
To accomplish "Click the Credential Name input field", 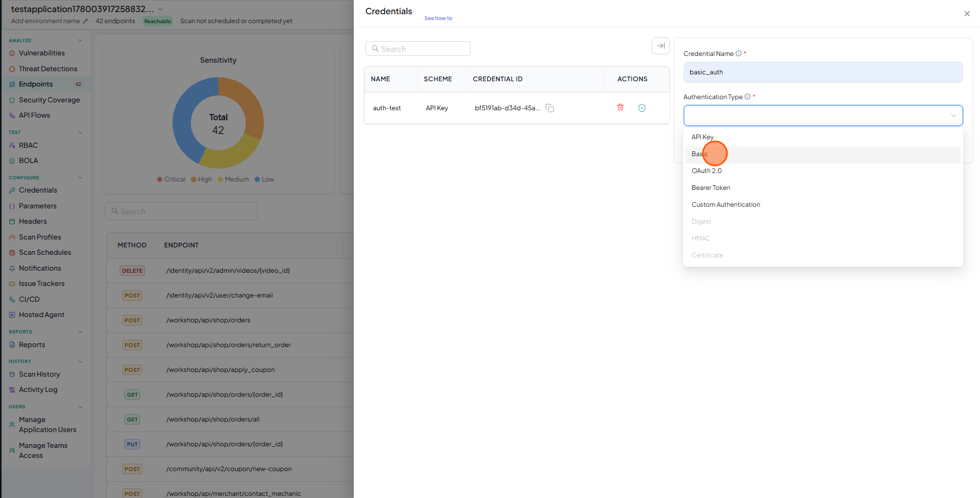I will (823, 72).
